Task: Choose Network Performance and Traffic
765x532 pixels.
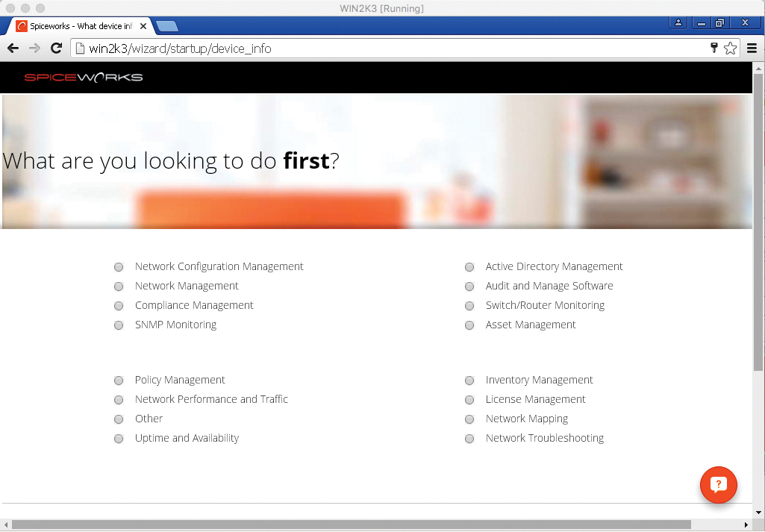Action: click(x=119, y=399)
